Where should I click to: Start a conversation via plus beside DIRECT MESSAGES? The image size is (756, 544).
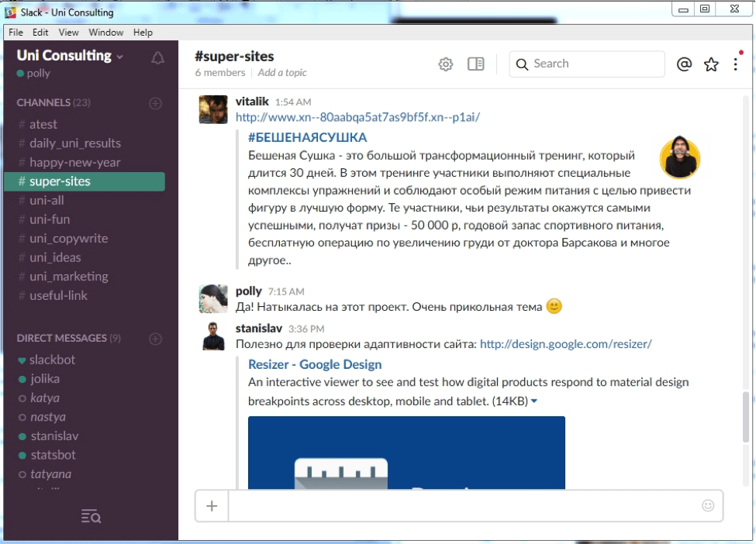coord(155,338)
